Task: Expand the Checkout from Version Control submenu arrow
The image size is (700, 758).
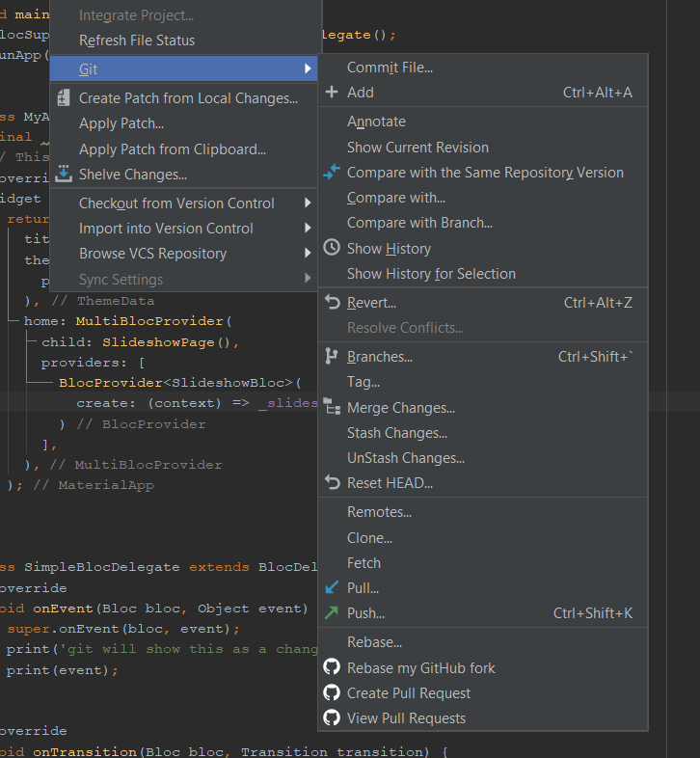Action: pos(308,203)
